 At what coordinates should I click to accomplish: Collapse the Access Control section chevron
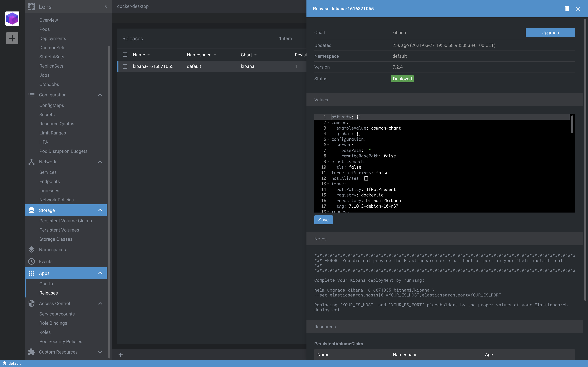point(100,303)
